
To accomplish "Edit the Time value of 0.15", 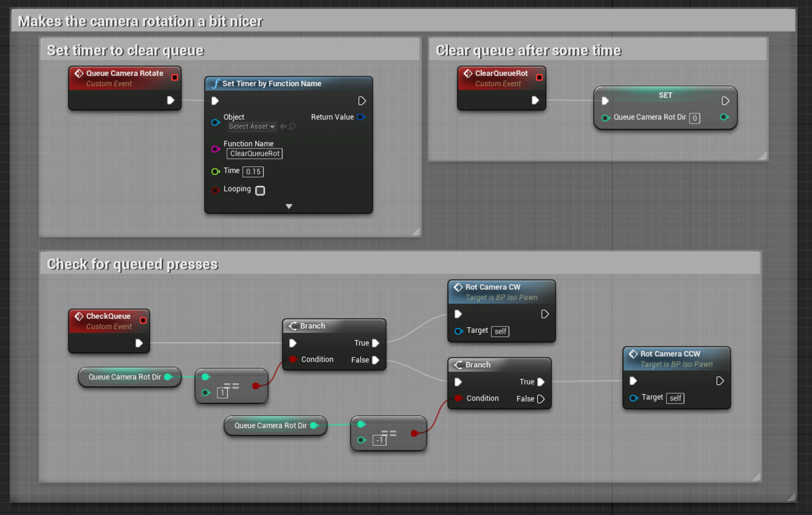I will pyautogui.click(x=252, y=171).
